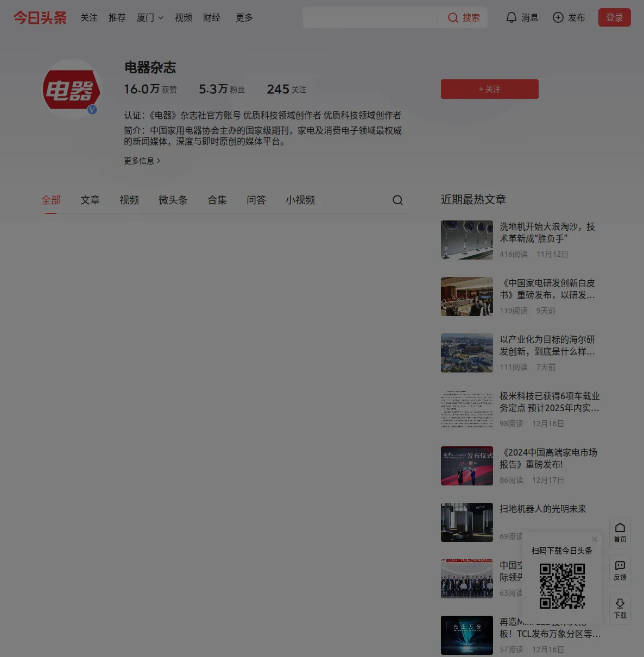
Task: Click the QR code image
Action: pyautogui.click(x=562, y=586)
